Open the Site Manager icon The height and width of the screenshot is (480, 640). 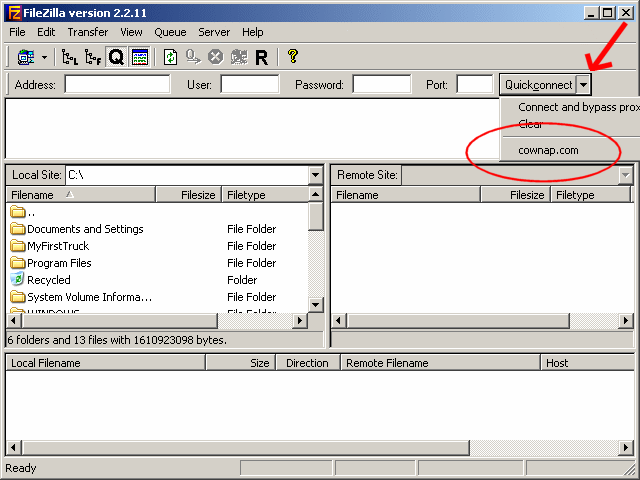point(25,57)
